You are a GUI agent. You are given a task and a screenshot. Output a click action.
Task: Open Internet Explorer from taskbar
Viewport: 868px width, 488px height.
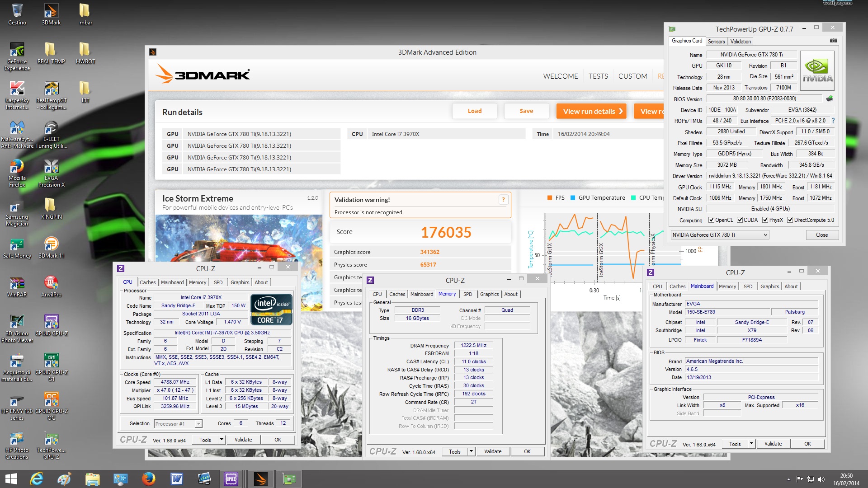click(36, 479)
